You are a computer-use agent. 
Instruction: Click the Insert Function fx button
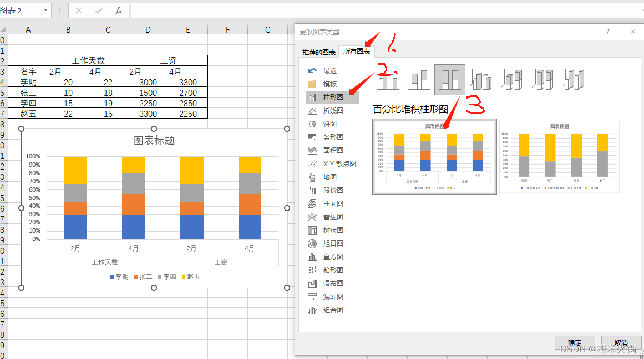click(x=118, y=11)
